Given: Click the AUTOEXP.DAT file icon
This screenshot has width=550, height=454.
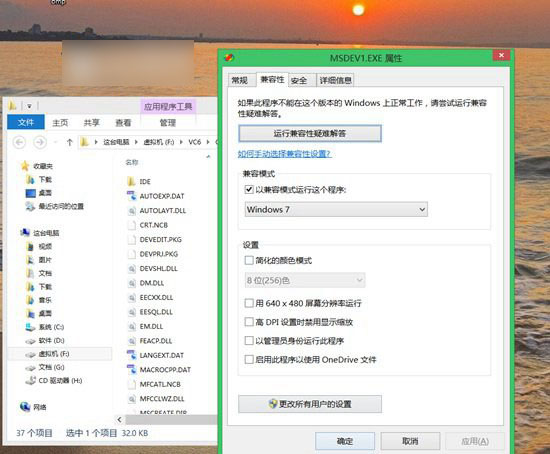Looking at the screenshot, I should (x=132, y=196).
